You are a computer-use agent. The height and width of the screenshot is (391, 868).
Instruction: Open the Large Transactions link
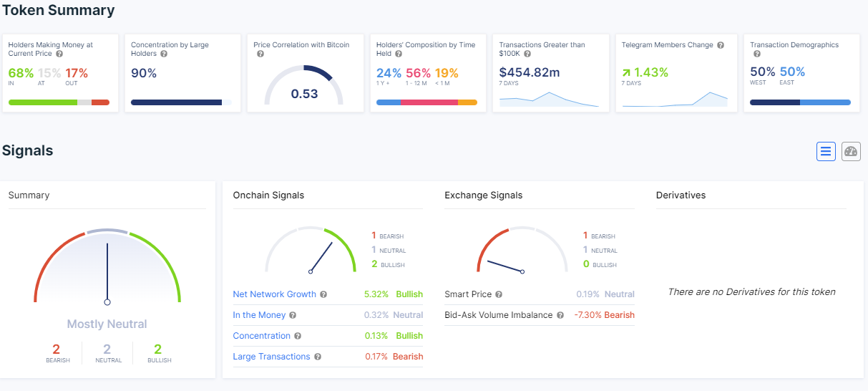(272, 357)
